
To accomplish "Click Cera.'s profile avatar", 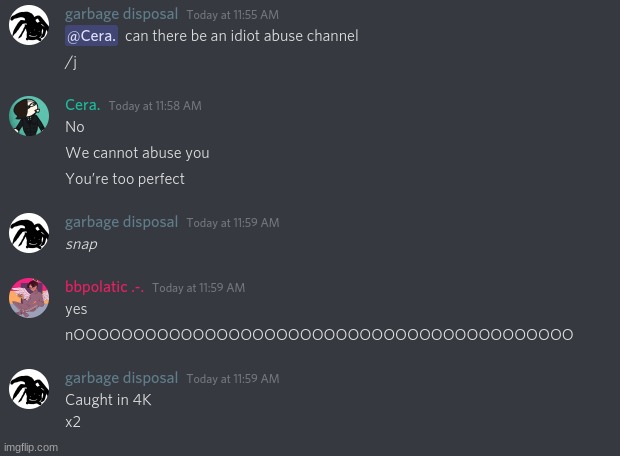I will (29, 116).
